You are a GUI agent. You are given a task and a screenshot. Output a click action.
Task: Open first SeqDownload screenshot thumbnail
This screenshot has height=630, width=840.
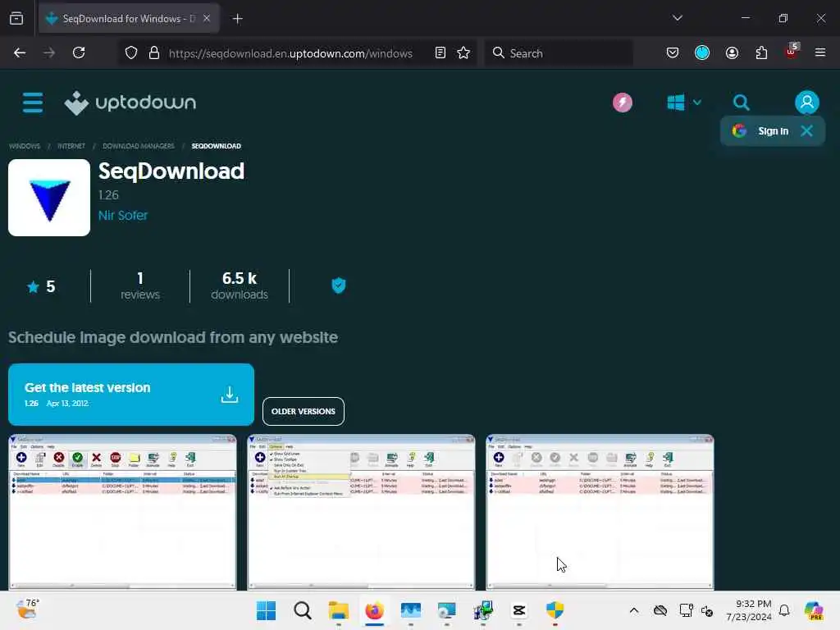(x=122, y=512)
